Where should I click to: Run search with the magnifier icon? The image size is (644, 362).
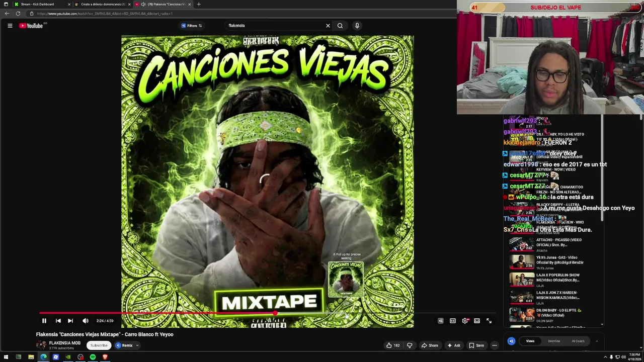(340, 26)
